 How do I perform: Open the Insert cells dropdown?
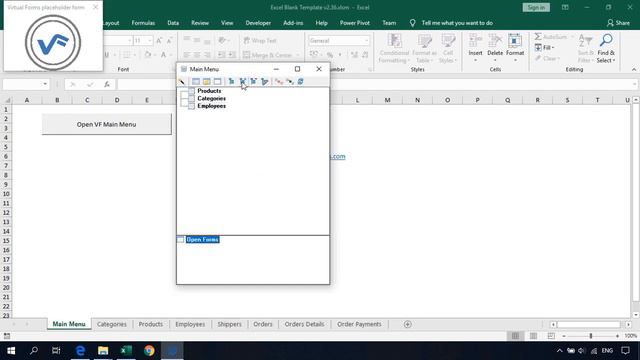(475, 60)
